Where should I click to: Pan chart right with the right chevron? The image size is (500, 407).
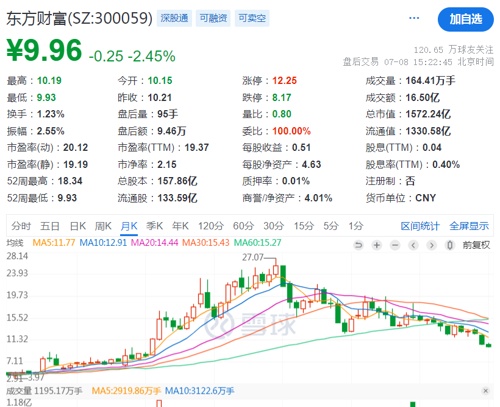[431, 246]
